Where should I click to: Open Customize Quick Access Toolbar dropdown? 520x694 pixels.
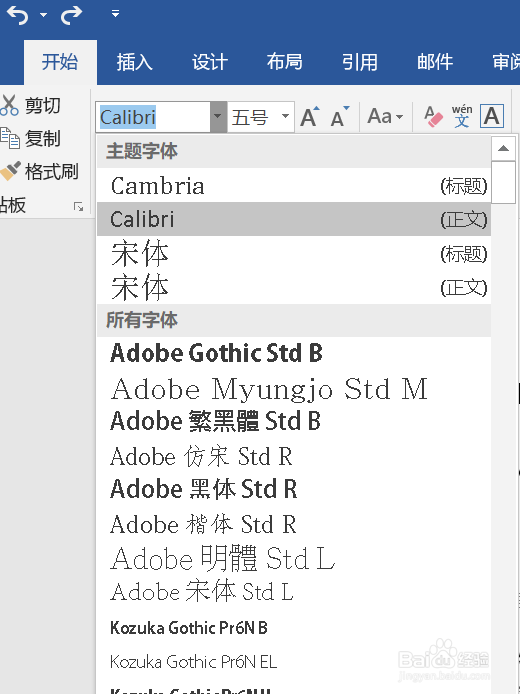point(116,14)
